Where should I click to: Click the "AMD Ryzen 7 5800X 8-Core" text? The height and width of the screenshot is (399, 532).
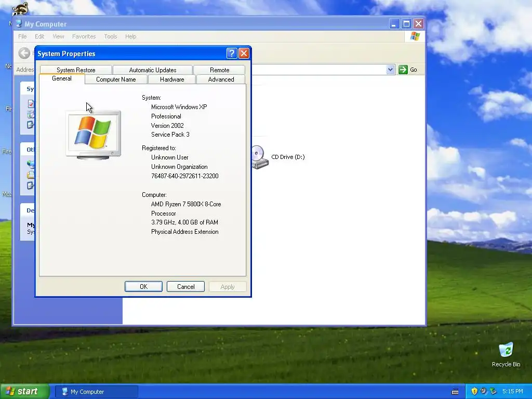(x=186, y=204)
